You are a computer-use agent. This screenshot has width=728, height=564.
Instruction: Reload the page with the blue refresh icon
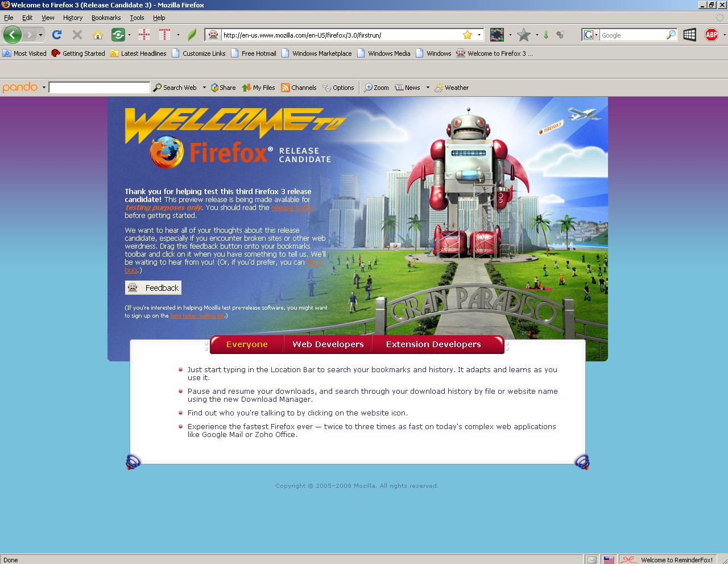pos(57,35)
